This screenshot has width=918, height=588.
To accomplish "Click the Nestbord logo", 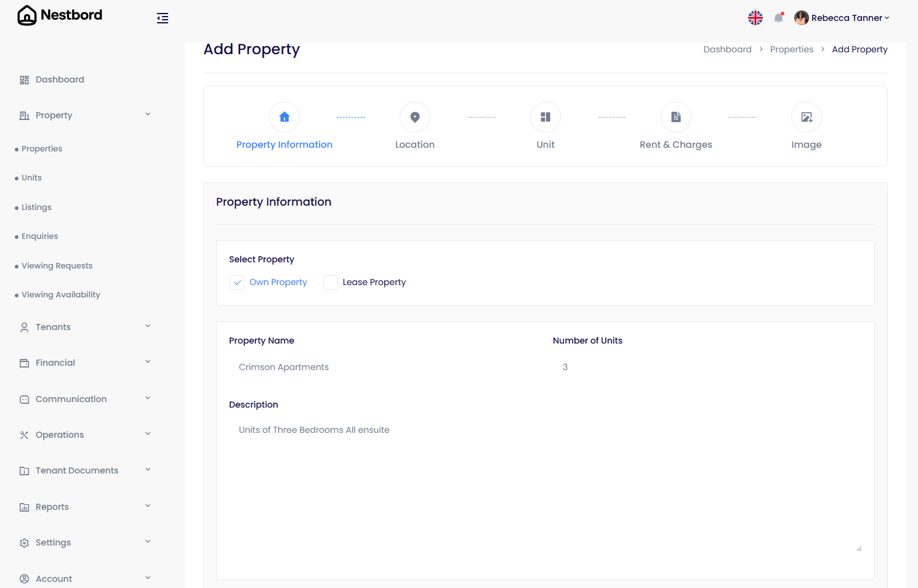I will (59, 15).
